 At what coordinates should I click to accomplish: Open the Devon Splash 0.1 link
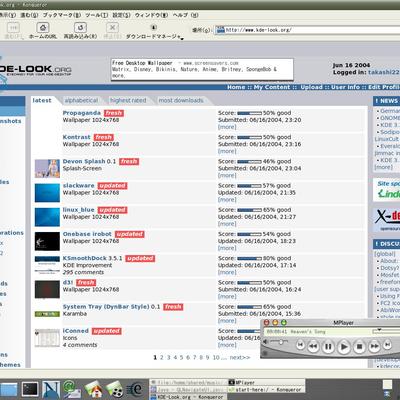pos(89,161)
